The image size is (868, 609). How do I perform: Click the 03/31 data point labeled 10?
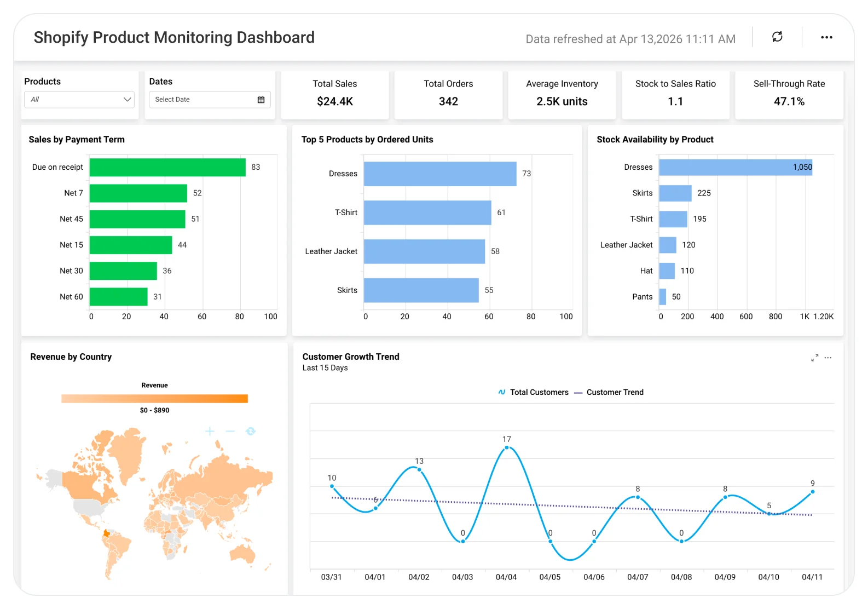[332, 486]
